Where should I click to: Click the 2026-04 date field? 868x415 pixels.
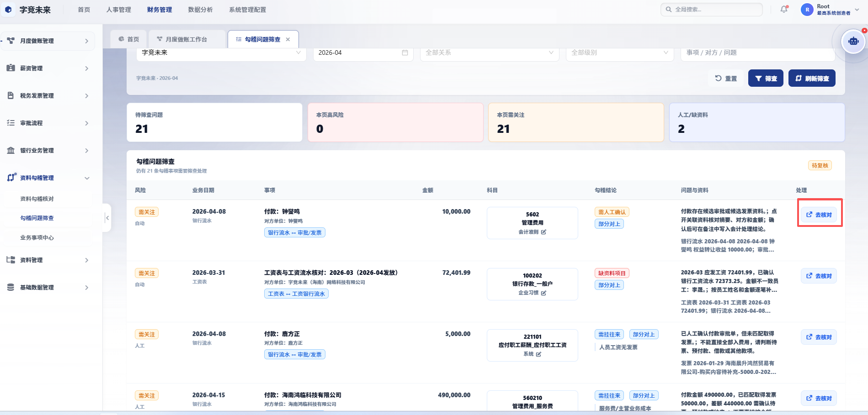point(363,53)
